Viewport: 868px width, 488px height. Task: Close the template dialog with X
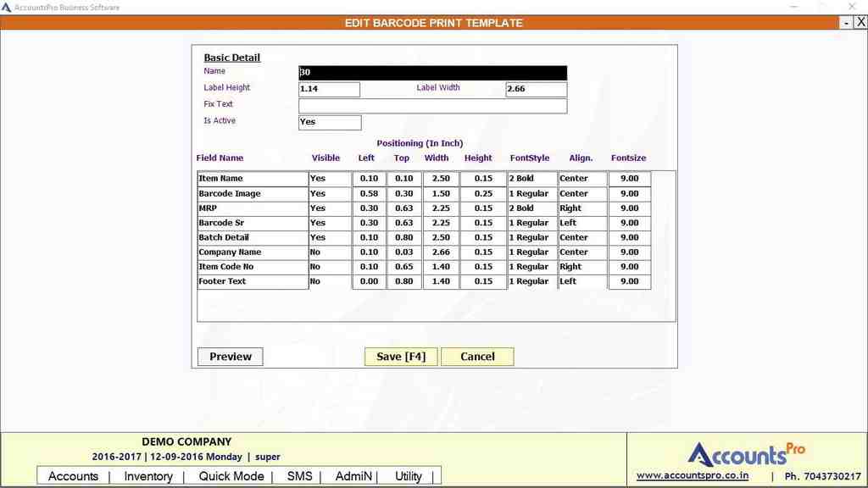tap(860, 23)
